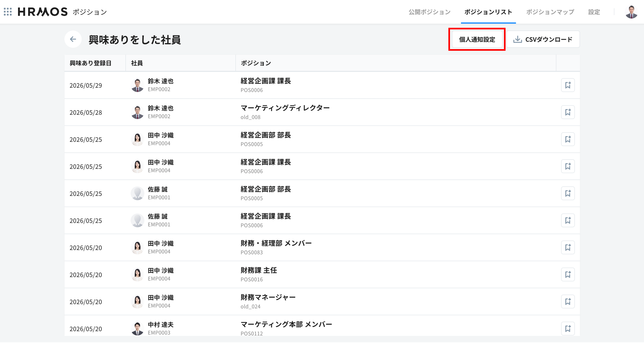Open position 財務・経理部 メンバー
The image size is (644, 343).
click(276, 243)
